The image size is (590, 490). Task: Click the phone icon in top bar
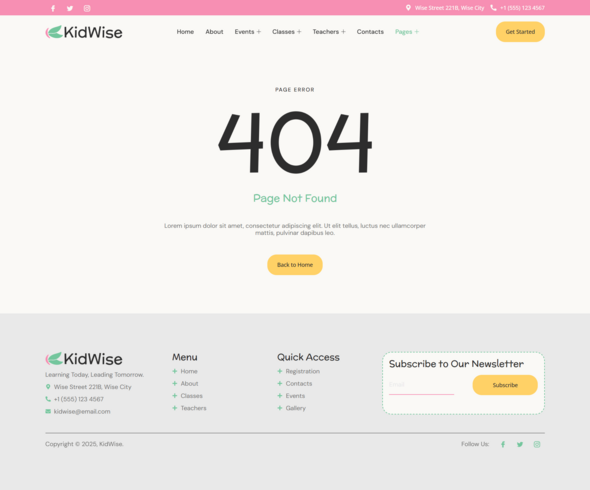click(x=493, y=8)
